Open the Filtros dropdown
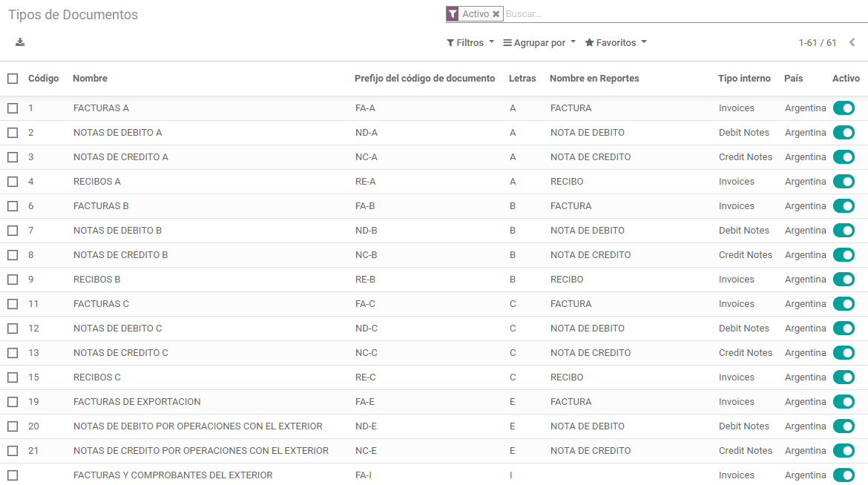 pos(470,43)
